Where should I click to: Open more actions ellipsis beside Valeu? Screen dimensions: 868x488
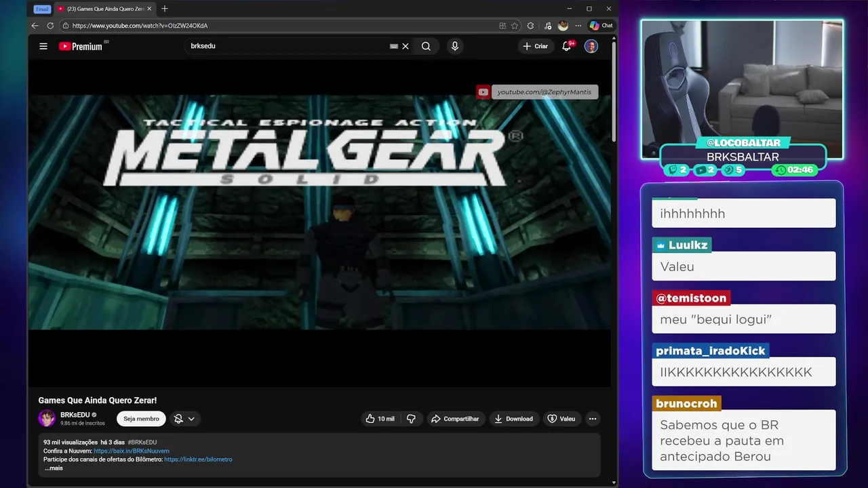(x=593, y=419)
